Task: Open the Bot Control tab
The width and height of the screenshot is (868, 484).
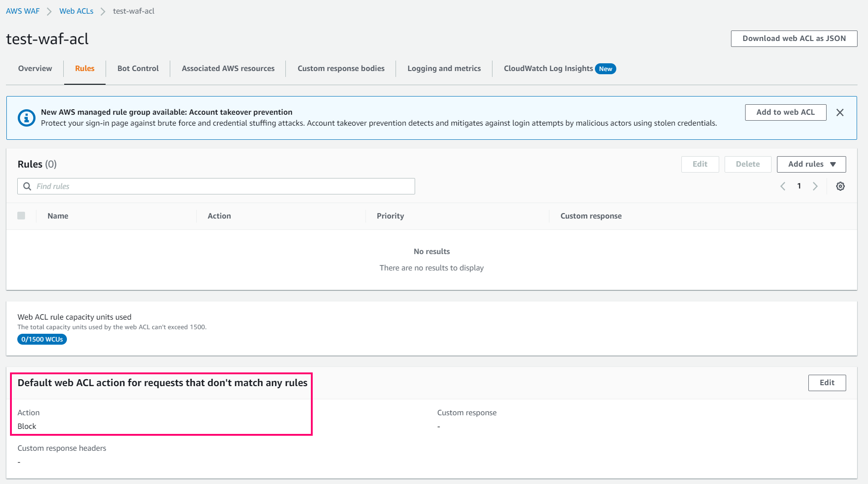Action: [138, 68]
